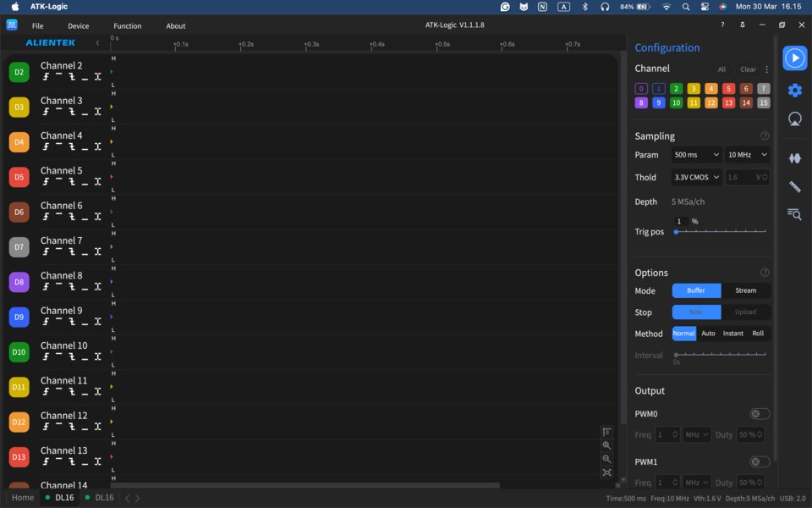Open PWM0 frequency unit MHz dropdown
812x508 pixels.
point(696,435)
